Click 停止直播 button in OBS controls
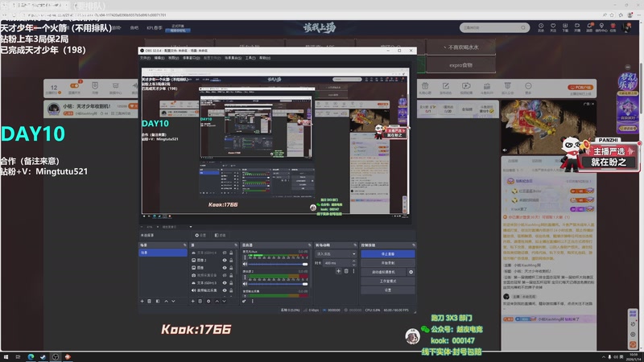The height and width of the screenshot is (362, 644). point(388,254)
